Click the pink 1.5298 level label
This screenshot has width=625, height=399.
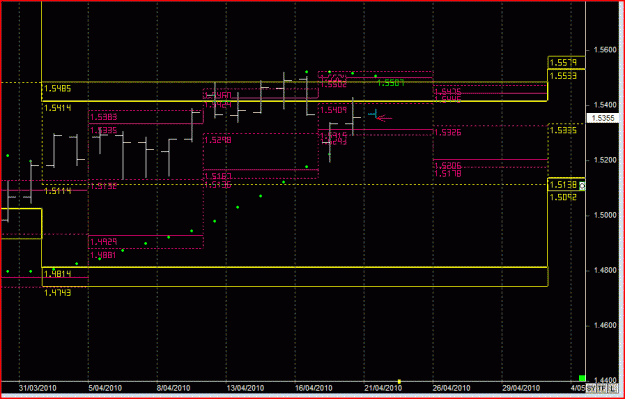[217, 140]
